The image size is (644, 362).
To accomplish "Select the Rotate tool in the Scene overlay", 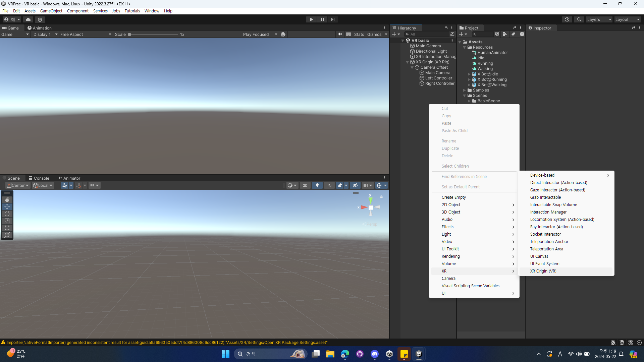I will tap(7, 214).
